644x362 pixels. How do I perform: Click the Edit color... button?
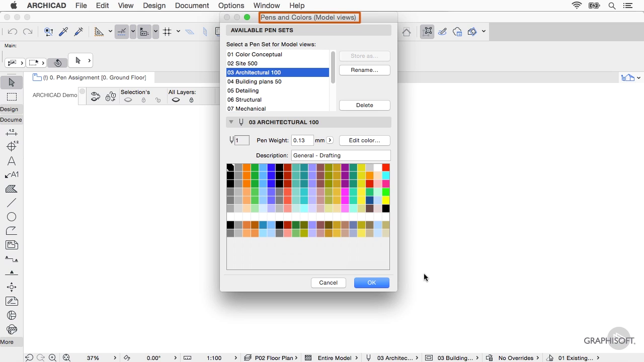tap(364, 140)
